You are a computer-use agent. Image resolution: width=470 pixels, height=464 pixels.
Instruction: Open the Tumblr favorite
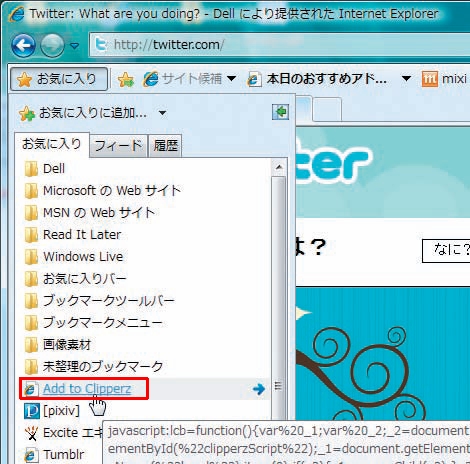point(64,455)
